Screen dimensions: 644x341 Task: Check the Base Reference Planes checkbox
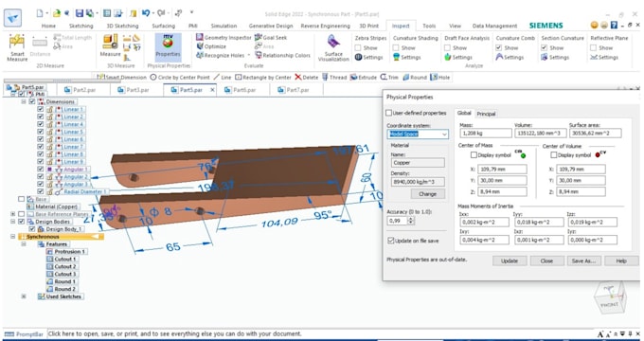tap(21, 214)
